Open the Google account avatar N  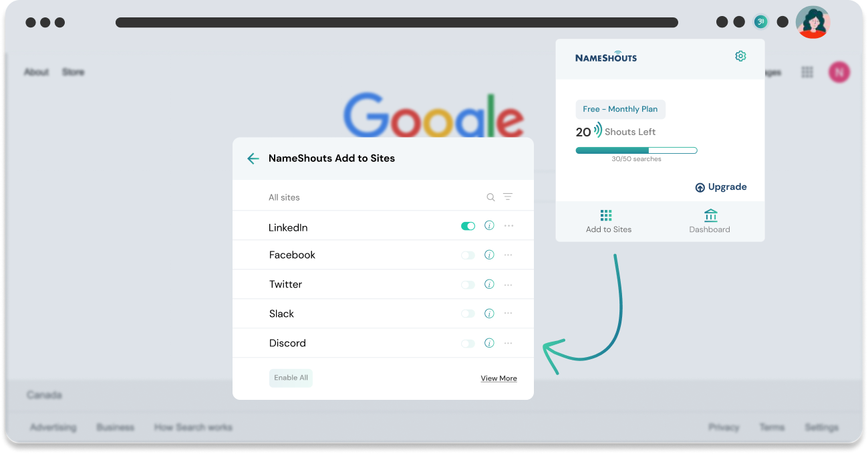pos(839,72)
